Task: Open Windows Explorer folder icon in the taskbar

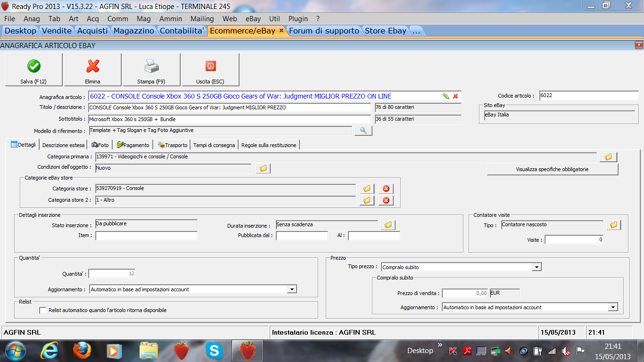Action: click(149, 350)
